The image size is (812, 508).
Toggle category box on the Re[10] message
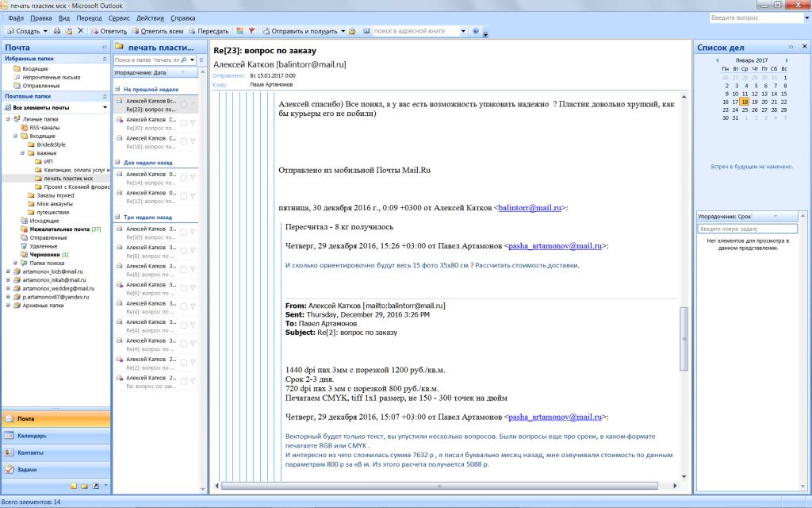[183, 233]
